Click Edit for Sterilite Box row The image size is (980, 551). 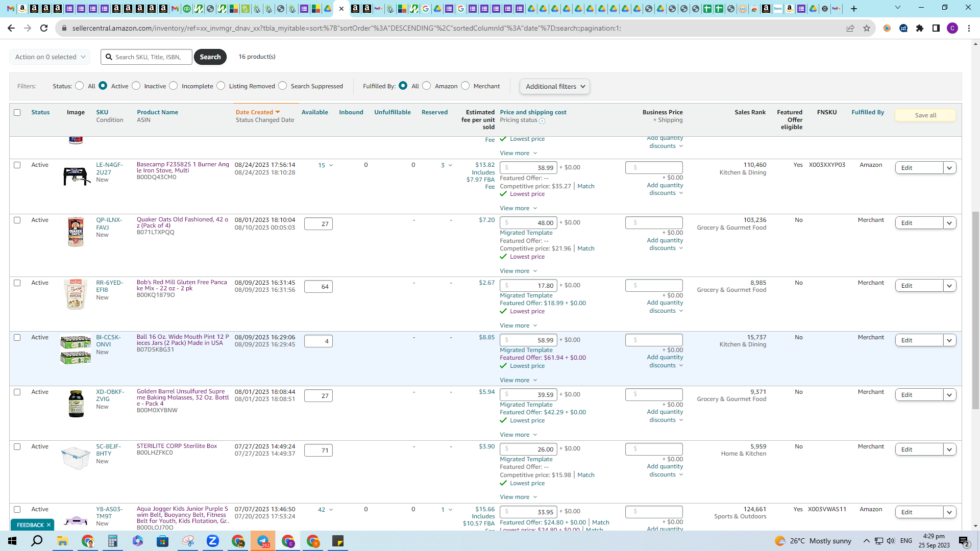coord(919,449)
